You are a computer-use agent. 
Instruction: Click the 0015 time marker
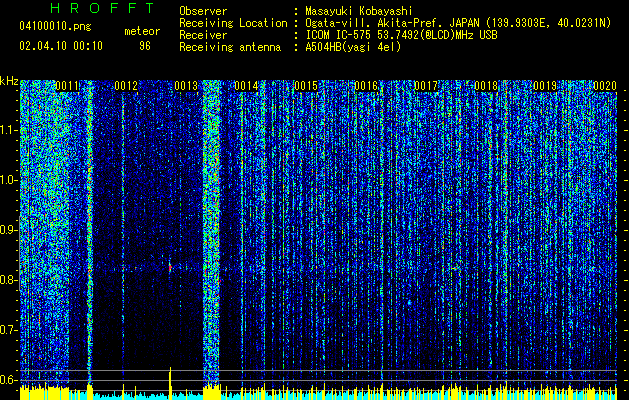306,86
